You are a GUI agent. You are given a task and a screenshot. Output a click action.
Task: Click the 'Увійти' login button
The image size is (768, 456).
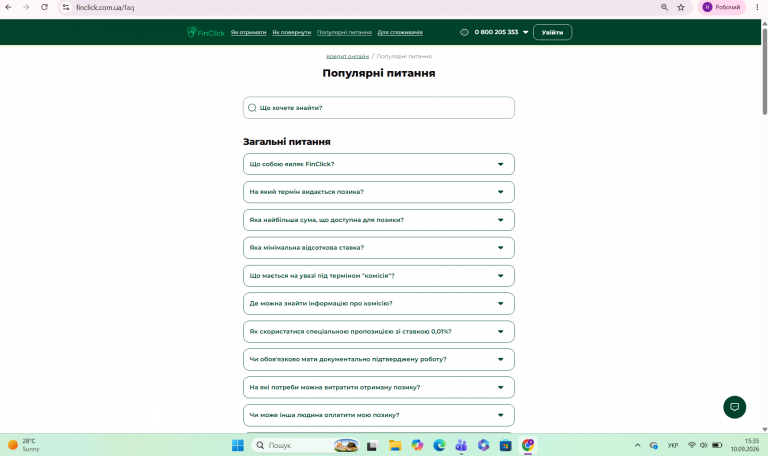coord(552,32)
